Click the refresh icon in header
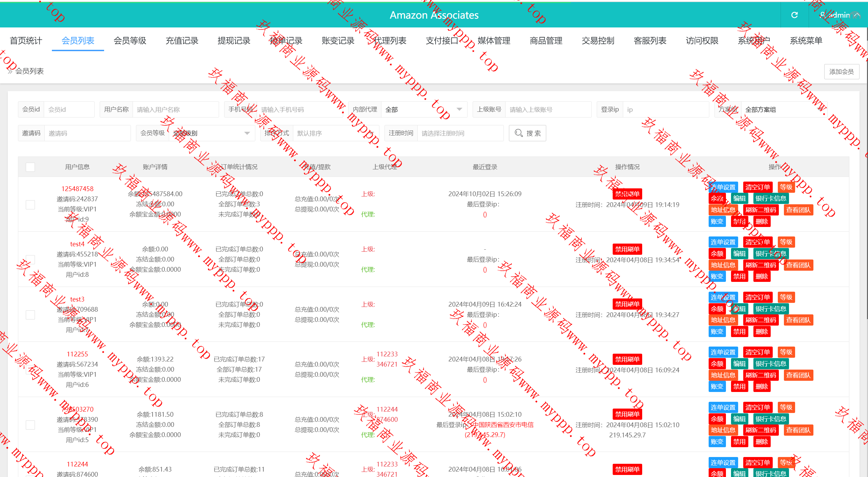 click(794, 15)
